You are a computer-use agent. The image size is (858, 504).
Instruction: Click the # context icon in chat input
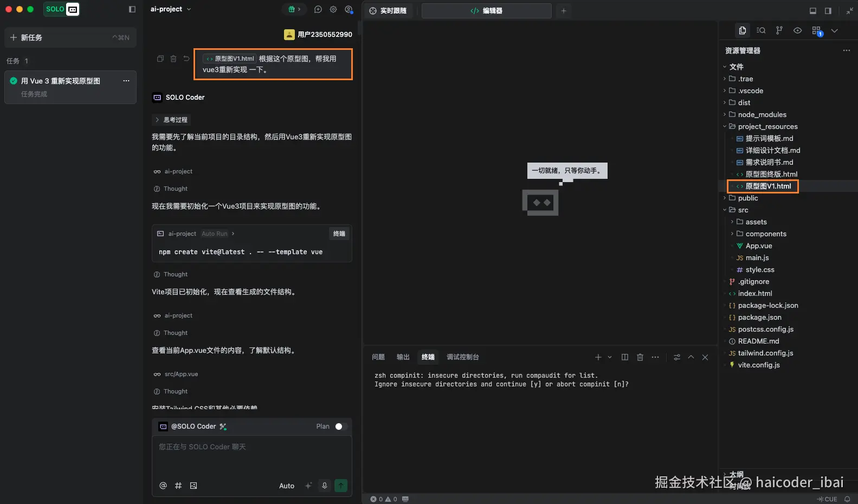coord(178,486)
